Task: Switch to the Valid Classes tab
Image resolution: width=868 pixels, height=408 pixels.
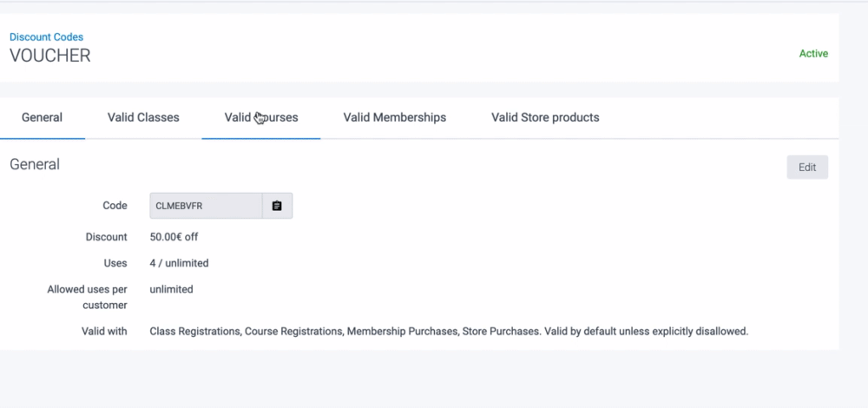Action: click(143, 117)
